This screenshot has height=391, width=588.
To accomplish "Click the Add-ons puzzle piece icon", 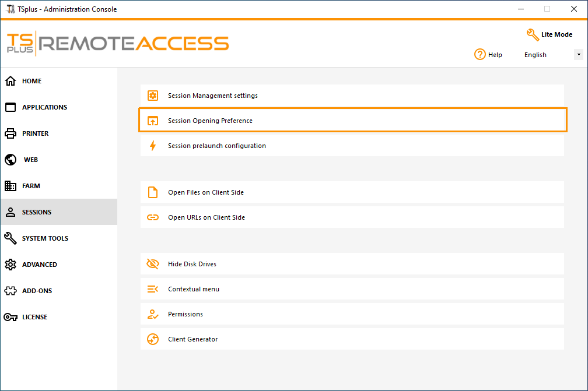I will (x=10, y=291).
